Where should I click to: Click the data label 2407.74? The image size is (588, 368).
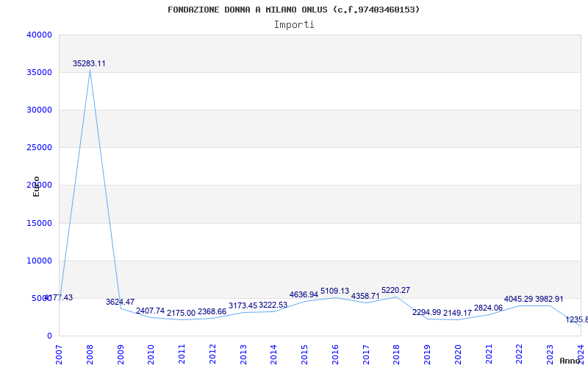150,311
